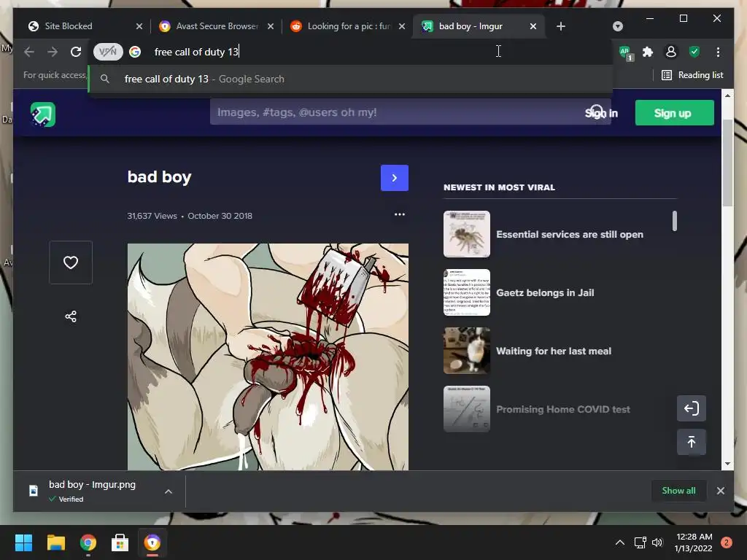
Task: Open the AR extension icon with badge
Action: point(625,52)
